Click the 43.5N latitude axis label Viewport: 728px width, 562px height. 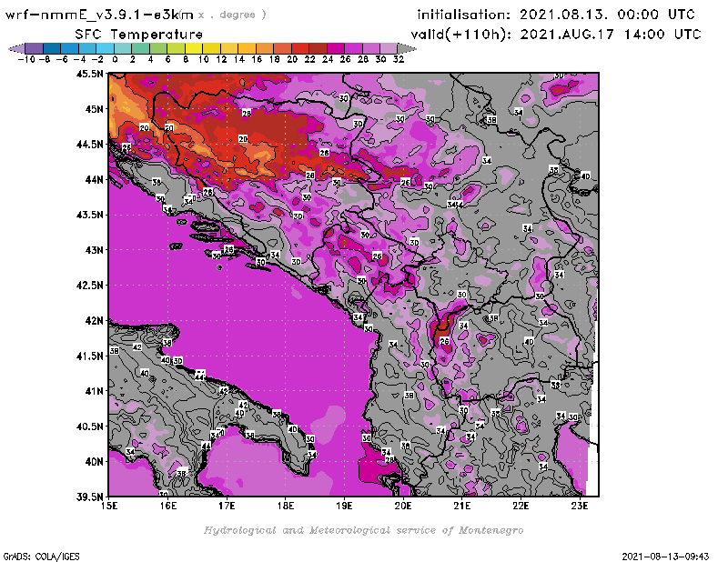pos(89,215)
